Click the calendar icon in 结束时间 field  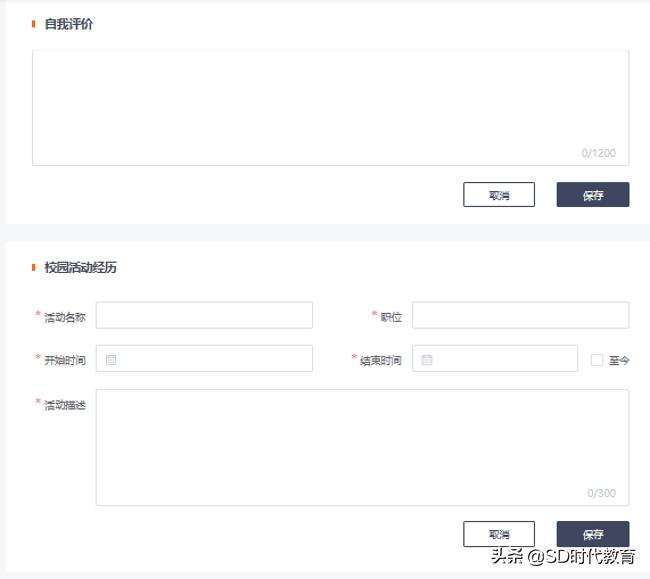[427, 360]
